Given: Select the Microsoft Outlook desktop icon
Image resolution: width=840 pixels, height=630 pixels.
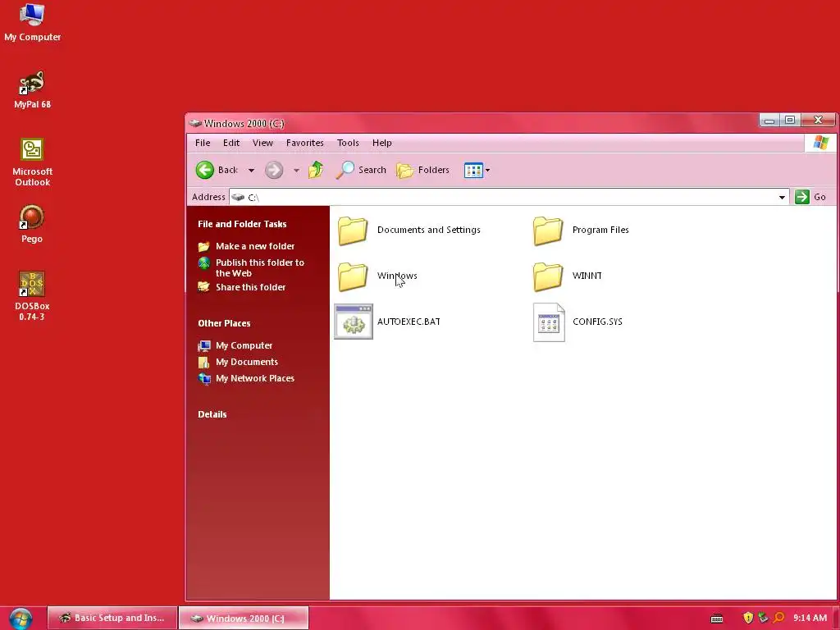Looking at the screenshot, I should point(32,162).
